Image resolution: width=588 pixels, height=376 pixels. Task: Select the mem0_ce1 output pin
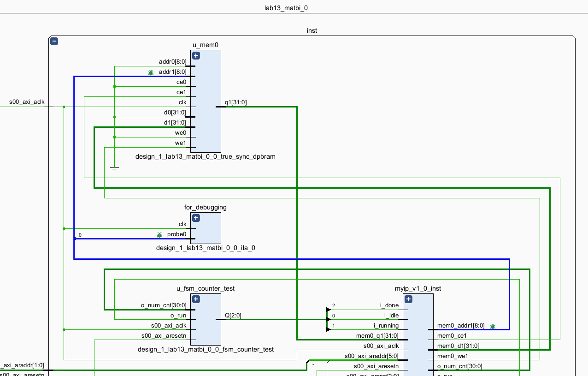click(x=452, y=336)
